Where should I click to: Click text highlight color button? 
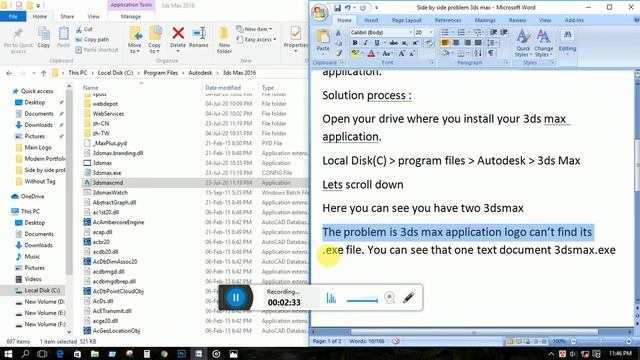pos(355,53)
